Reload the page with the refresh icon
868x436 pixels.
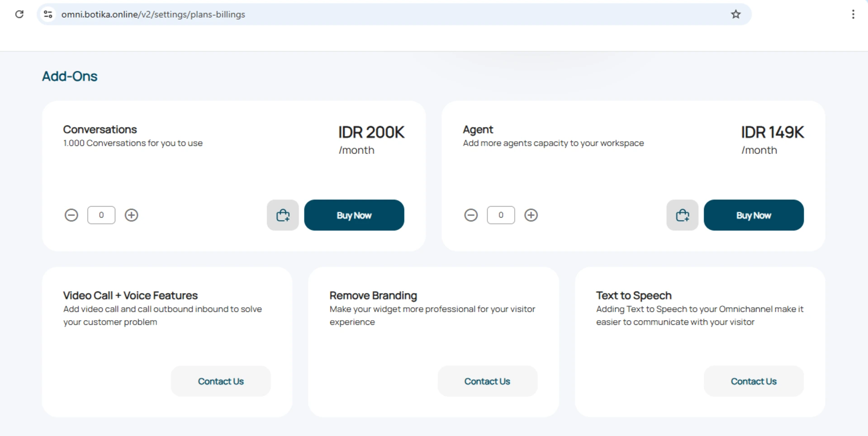point(19,14)
